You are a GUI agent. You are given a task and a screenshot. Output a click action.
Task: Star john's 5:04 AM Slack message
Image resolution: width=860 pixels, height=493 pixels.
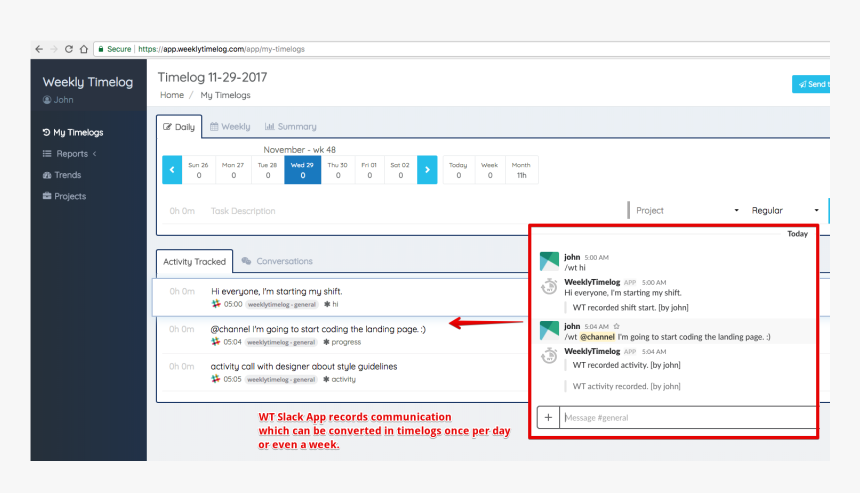click(x=616, y=326)
